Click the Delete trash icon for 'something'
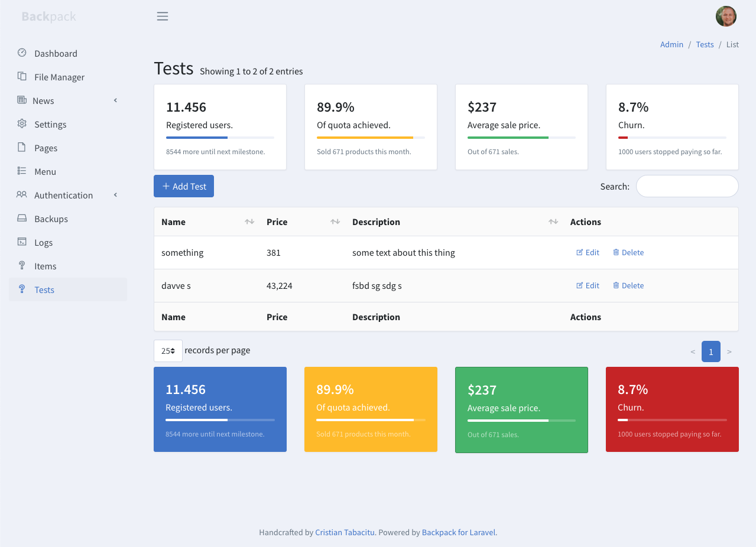Image resolution: width=756 pixels, height=547 pixels. (x=615, y=252)
